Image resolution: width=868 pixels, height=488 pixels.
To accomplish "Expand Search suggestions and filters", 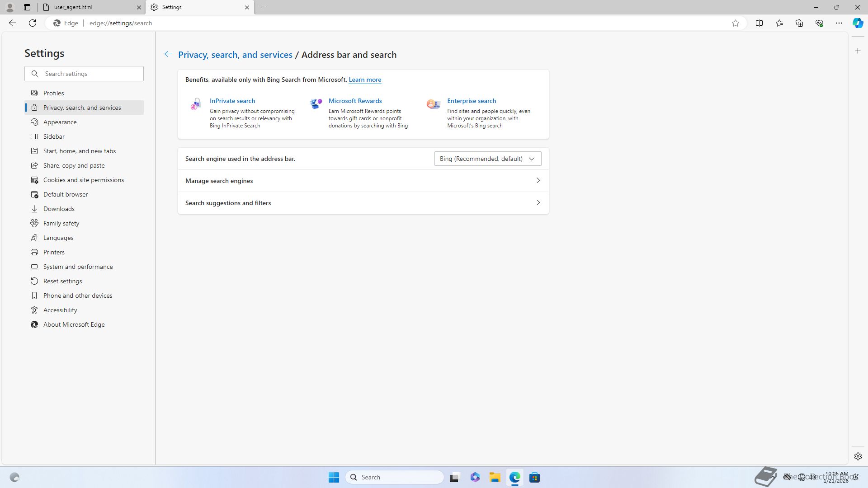I will (x=363, y=203).
